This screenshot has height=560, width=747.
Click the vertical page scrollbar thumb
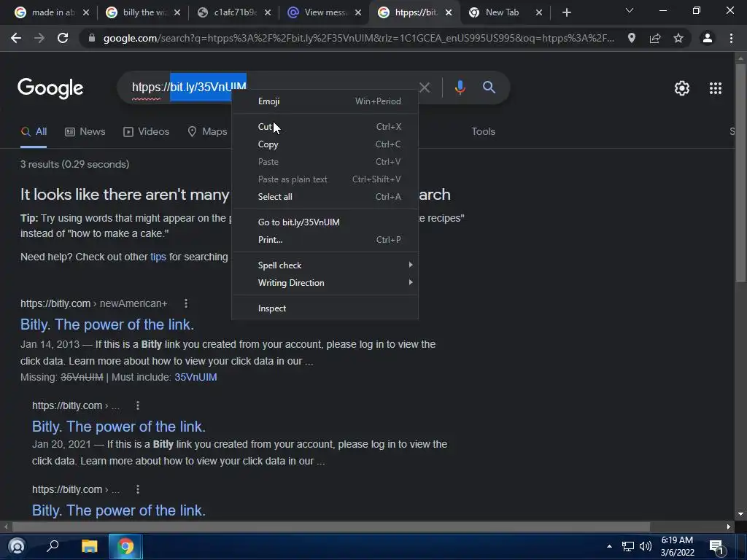point(740,173)
